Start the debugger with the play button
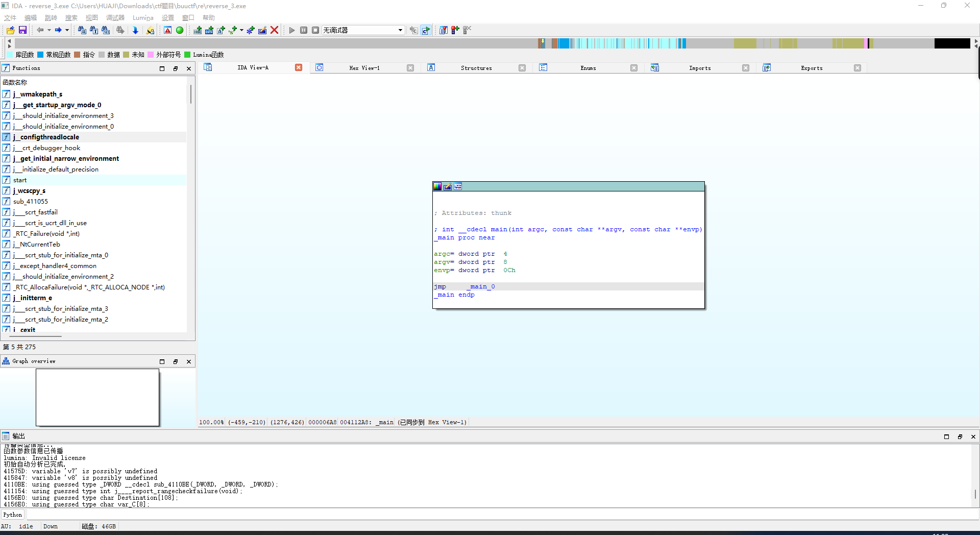Screen dimensions: 980x535 coord(292,30)
